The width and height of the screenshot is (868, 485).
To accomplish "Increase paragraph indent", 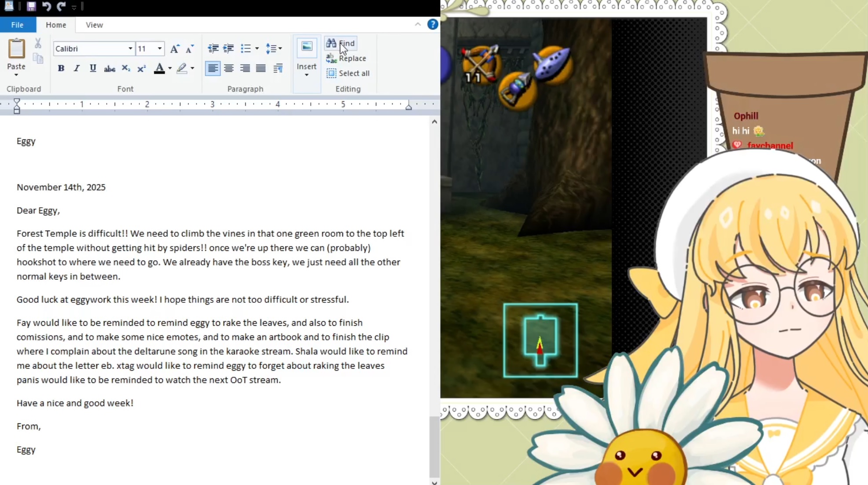I will point(228,48).
